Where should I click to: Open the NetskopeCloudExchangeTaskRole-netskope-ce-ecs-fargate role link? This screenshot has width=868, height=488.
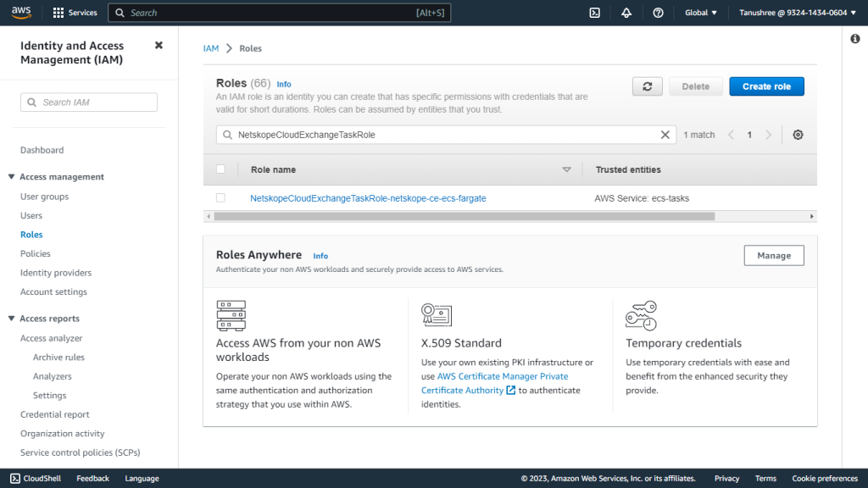368,198
